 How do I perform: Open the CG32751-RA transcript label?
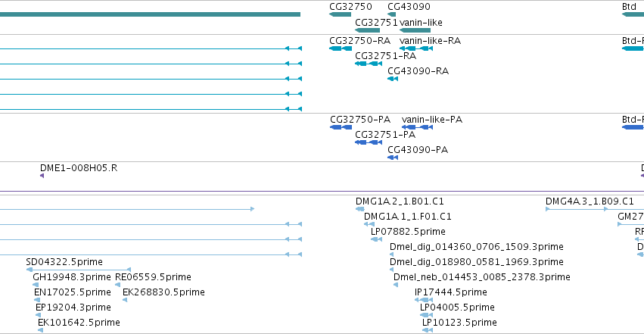[x=385, y=56]
